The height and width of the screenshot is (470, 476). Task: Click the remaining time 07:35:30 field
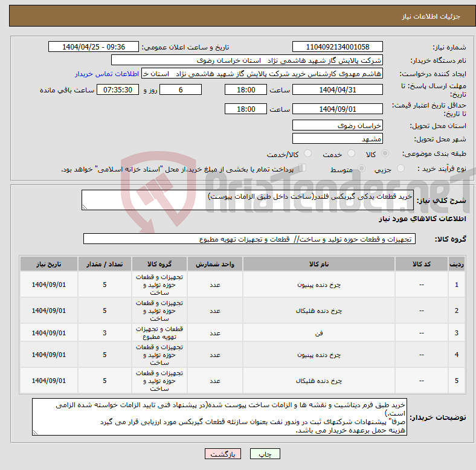118,90
